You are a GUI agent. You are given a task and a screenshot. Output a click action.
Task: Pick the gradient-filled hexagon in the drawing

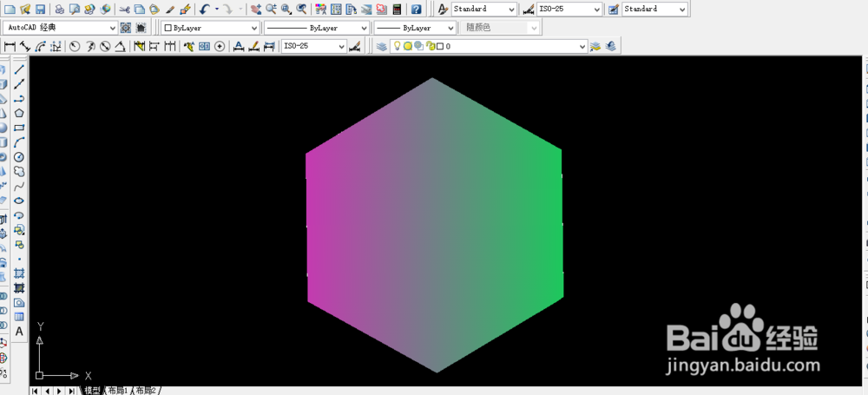(435, 225)
